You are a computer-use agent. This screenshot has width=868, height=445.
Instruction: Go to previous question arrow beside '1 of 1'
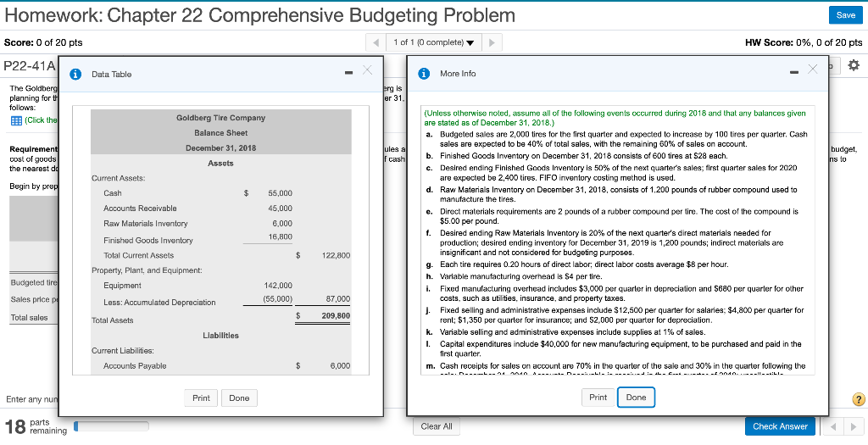point(376,42)
